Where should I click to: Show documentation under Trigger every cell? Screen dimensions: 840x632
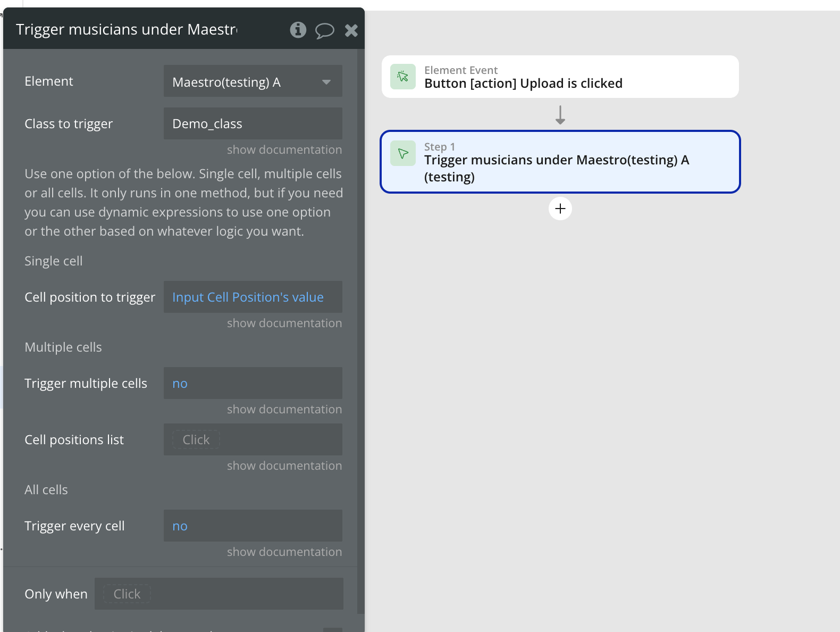pyautogui.click(x=284, y=552)
